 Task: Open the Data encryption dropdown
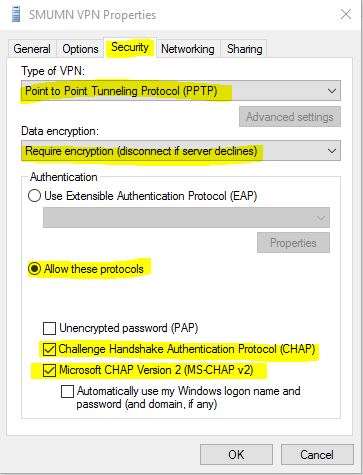tap(181, 151)
